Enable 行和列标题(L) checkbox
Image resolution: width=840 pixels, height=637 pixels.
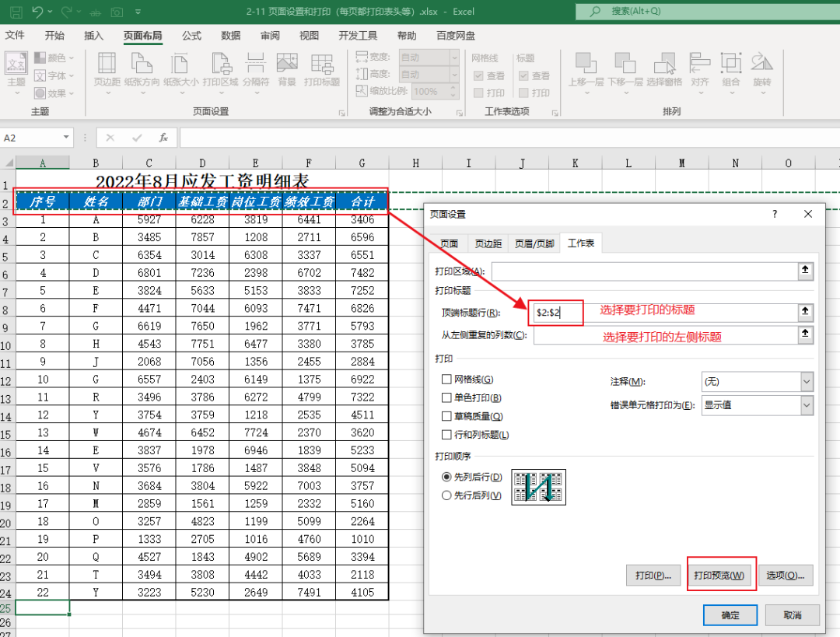click(x=446, y=435)
